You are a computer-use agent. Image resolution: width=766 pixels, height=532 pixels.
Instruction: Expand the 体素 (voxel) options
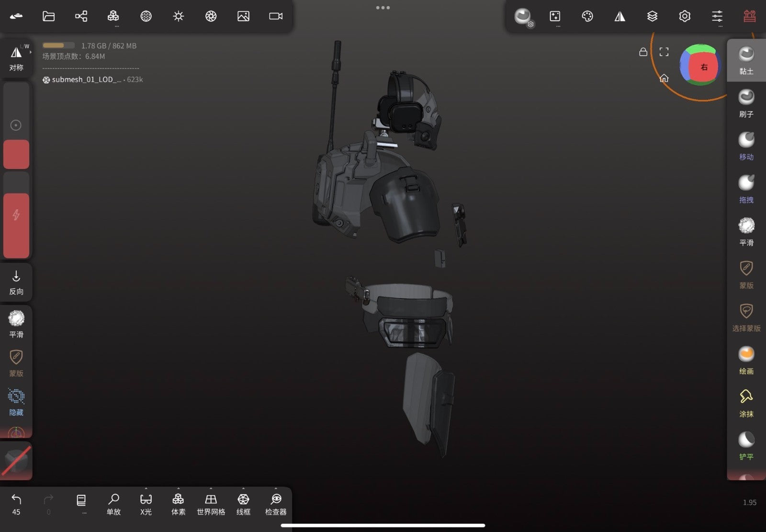pyautogui.click(x=178, y=504)
